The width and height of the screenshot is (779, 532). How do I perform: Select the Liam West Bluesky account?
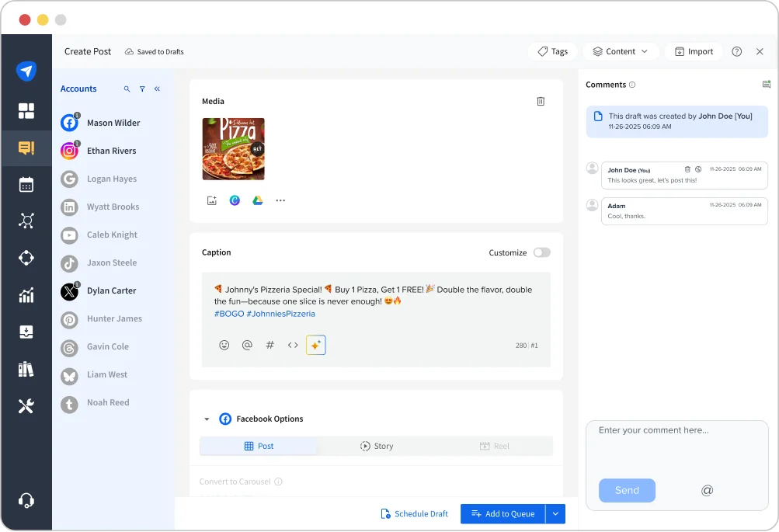94,374
